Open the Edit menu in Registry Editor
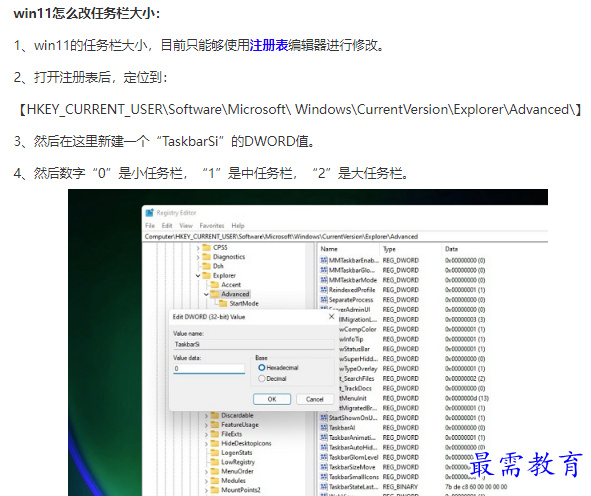The image size is (591, 496). [x=167, y=225]
